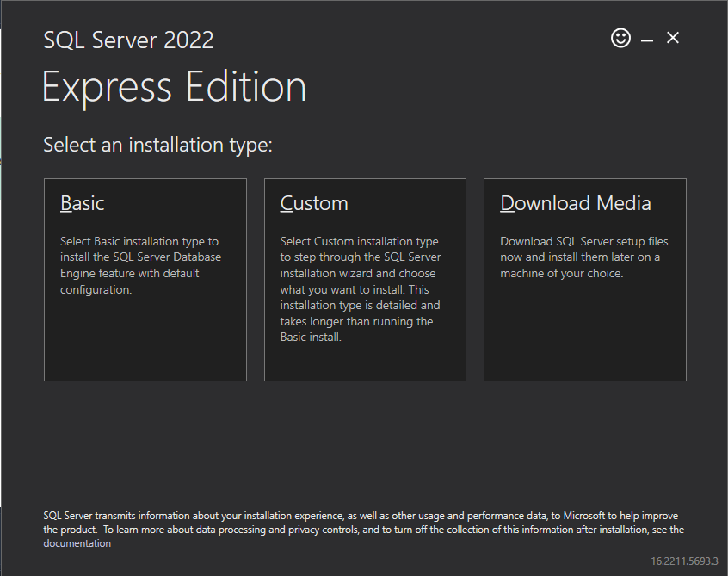
Task: Minimize the SQL Server installer window
Action: tap(647, 40)
